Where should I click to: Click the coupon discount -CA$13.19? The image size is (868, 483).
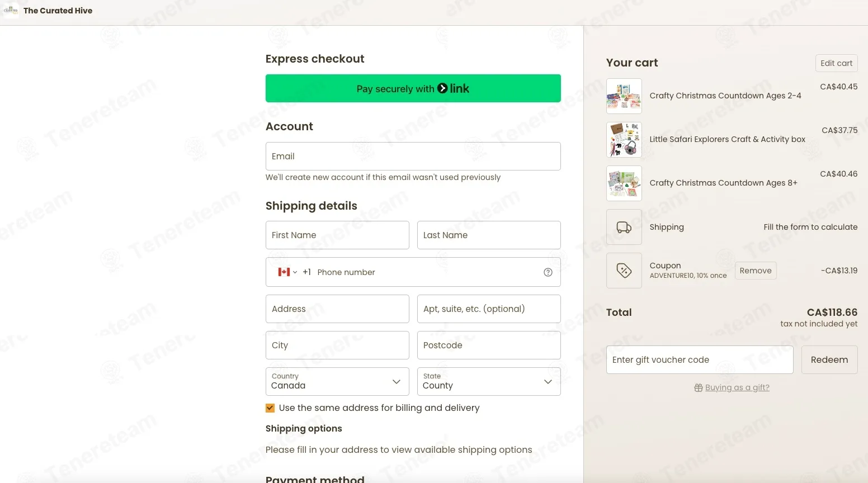click(839, 271)
